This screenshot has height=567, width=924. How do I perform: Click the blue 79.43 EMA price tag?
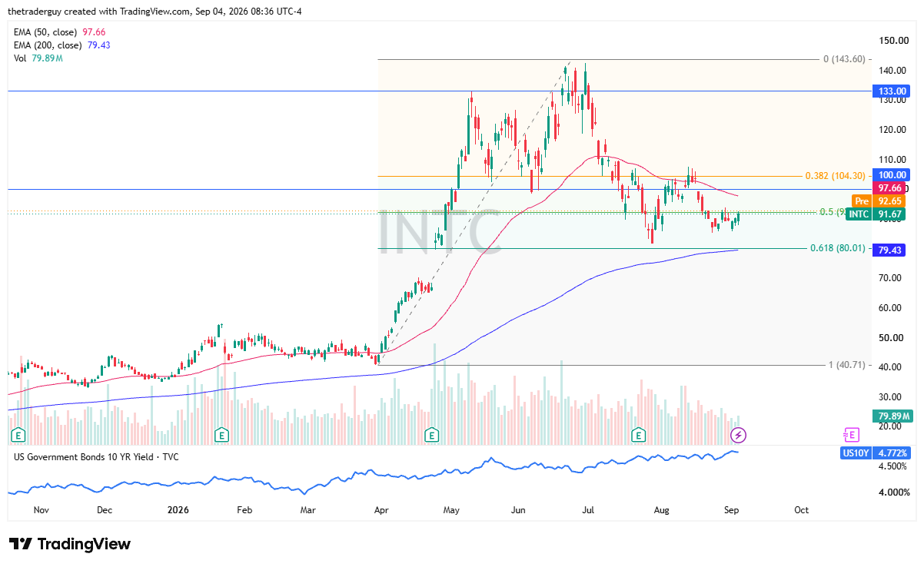pos(891,250)
